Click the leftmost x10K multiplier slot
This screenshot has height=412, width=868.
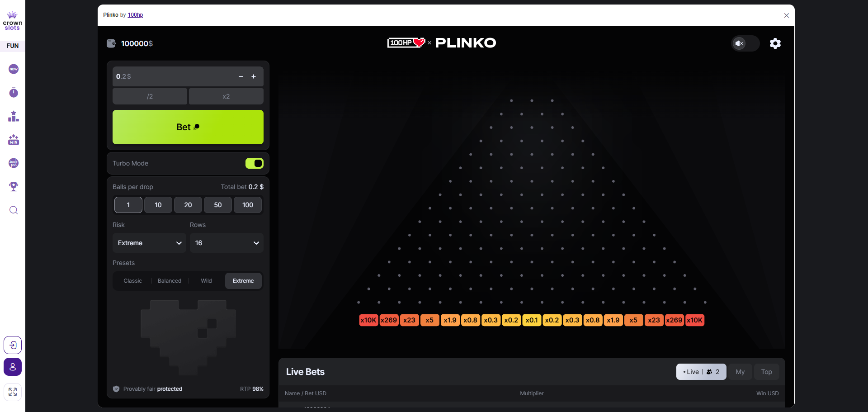click(x=368, y=320)
